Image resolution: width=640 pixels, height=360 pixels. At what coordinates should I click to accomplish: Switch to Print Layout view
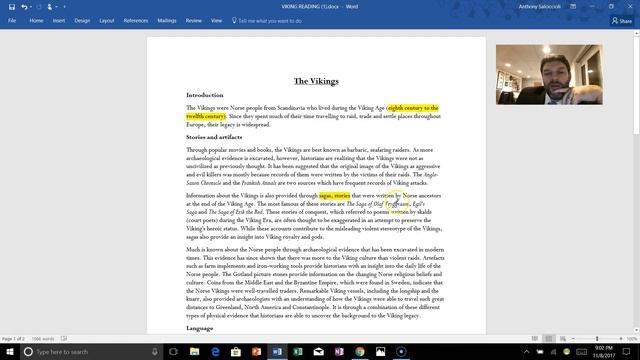point(549,338)
